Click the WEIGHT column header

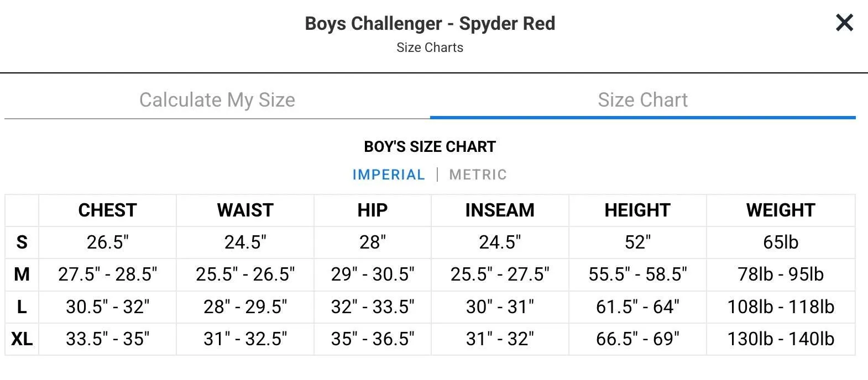tap(781, 210)
